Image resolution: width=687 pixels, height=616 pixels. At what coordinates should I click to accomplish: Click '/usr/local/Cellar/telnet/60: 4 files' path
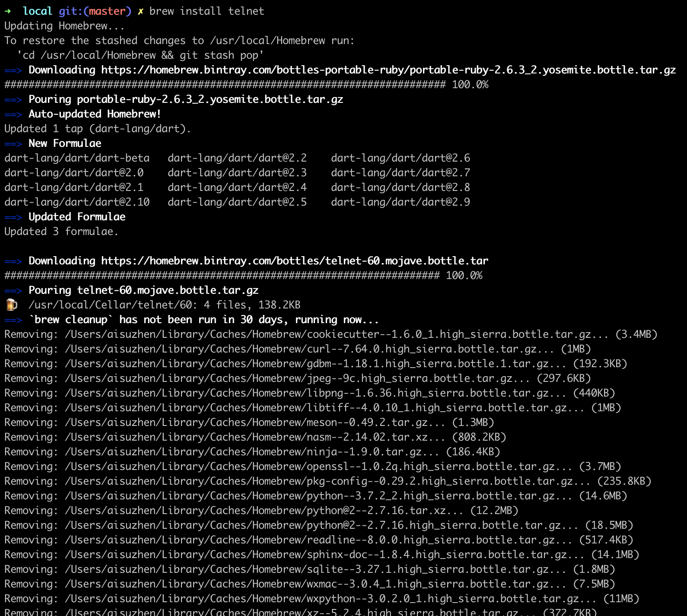pyautogui.click(x=164, y=305)
